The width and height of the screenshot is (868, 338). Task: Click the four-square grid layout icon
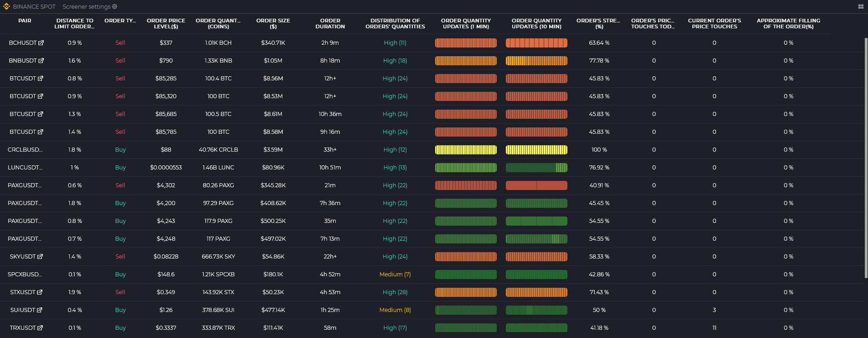coord(861,6)
